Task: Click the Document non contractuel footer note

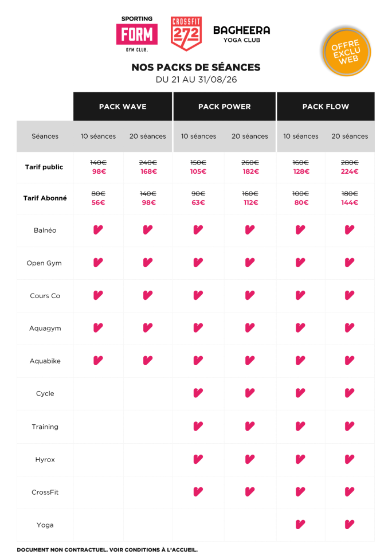Action: point(107,550)
